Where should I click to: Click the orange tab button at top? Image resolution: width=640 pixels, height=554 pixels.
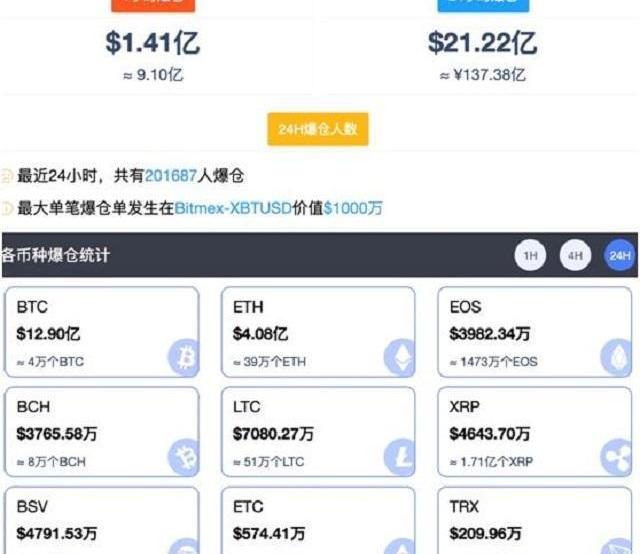tap(153, 5)
